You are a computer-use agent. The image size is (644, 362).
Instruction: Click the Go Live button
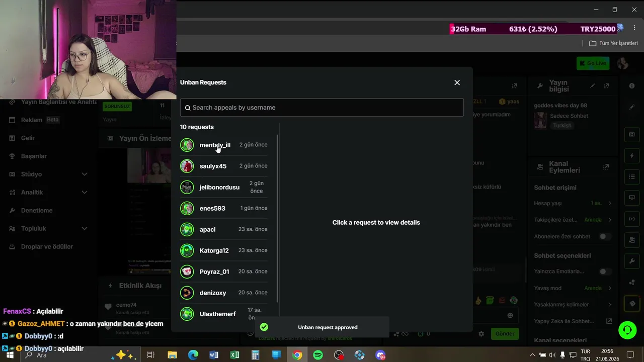[593, 63]
